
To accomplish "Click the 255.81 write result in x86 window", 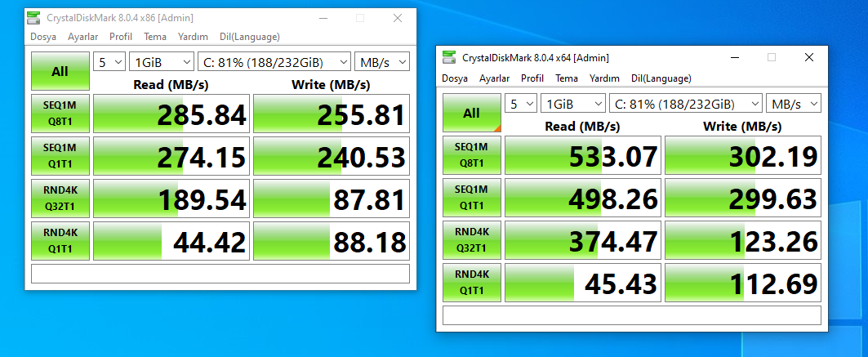I will [x=331, y=114].
